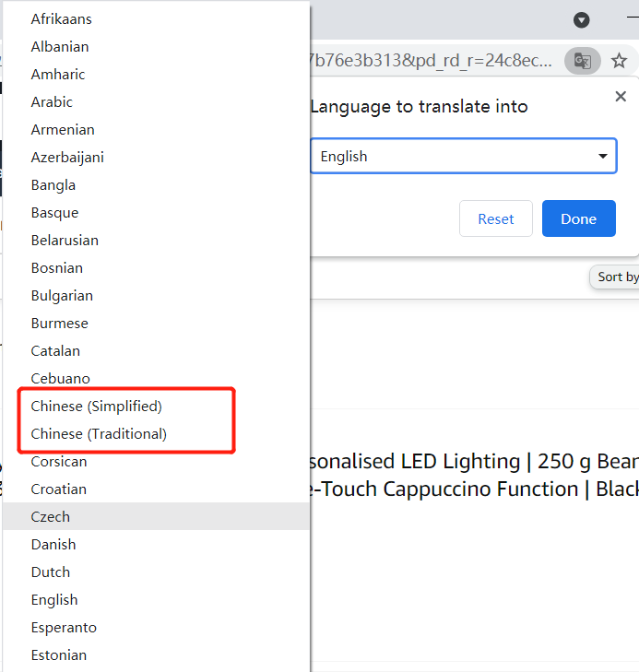Click the Google Translate icon in address bar
Image resolution: width=639 pixels, height=672 pixels.
click(583, 61)
